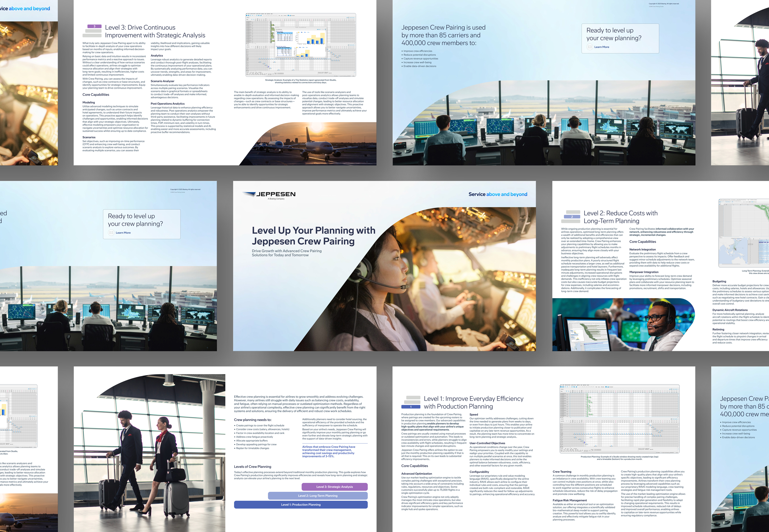Click the Production Planning Studio window screenshot
Screen dimensions: 769x532
click(x=619, y=419)
